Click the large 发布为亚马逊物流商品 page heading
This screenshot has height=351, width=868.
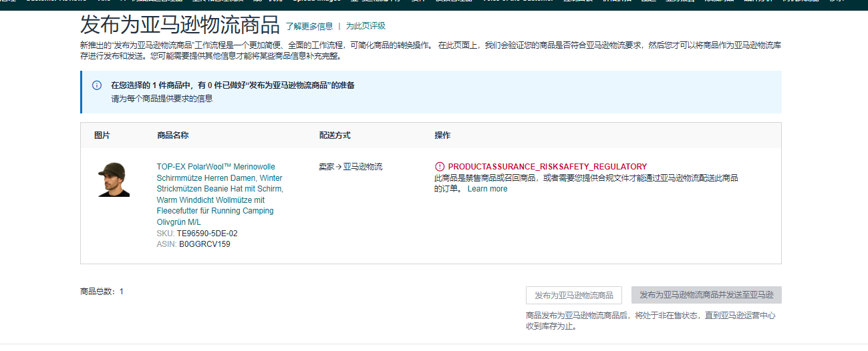coord(179,25)
